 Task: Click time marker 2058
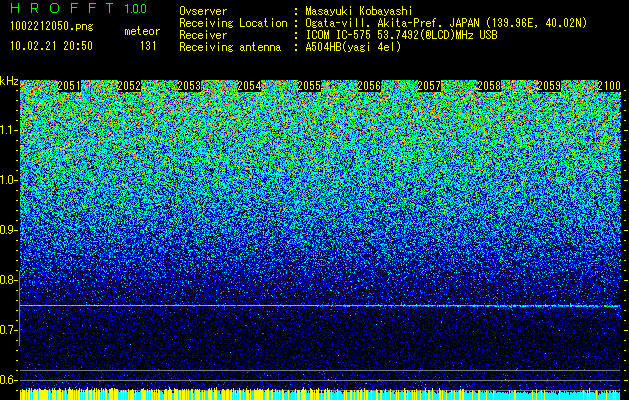click(x=489, y=86)
